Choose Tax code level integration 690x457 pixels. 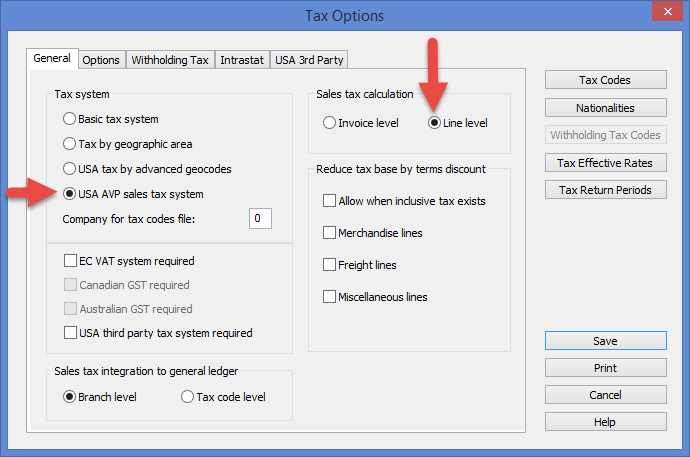pos(188,397)
